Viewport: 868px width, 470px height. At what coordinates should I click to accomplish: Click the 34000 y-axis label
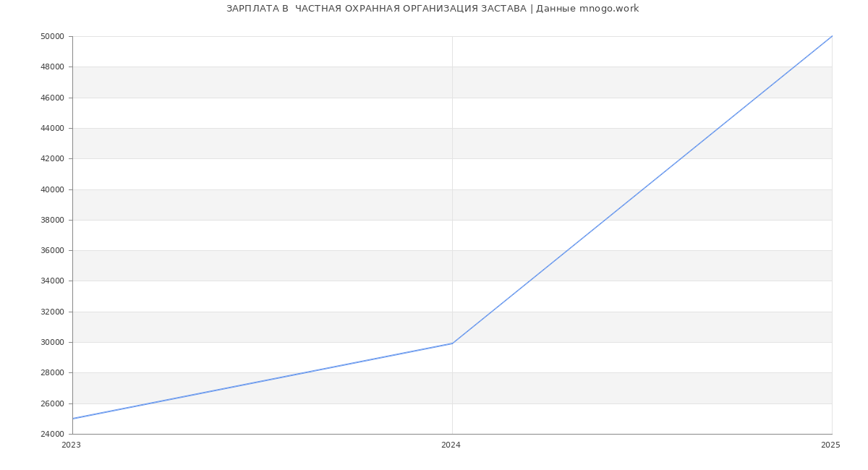click(x=53, y=281)
